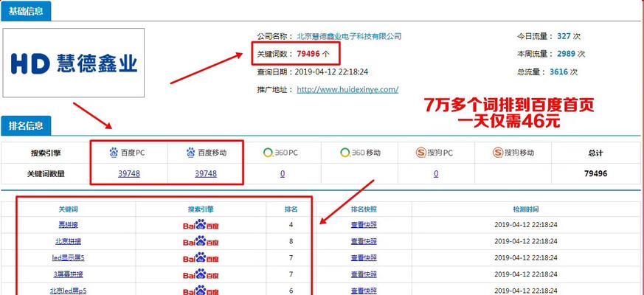The width and height of the screenshot is (644, 295).
Task: Click 查看快照 in the 北京拼接 row
Action: pos(364,241)
